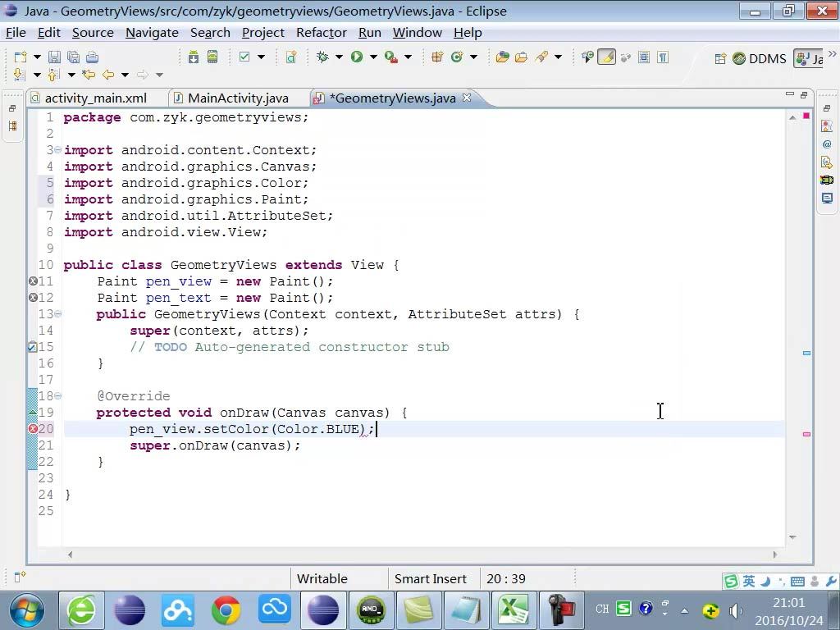The width and height of the screenshot is (840, 630).
Task: Click the Windows Start button
Action: (x=27, y=610)
